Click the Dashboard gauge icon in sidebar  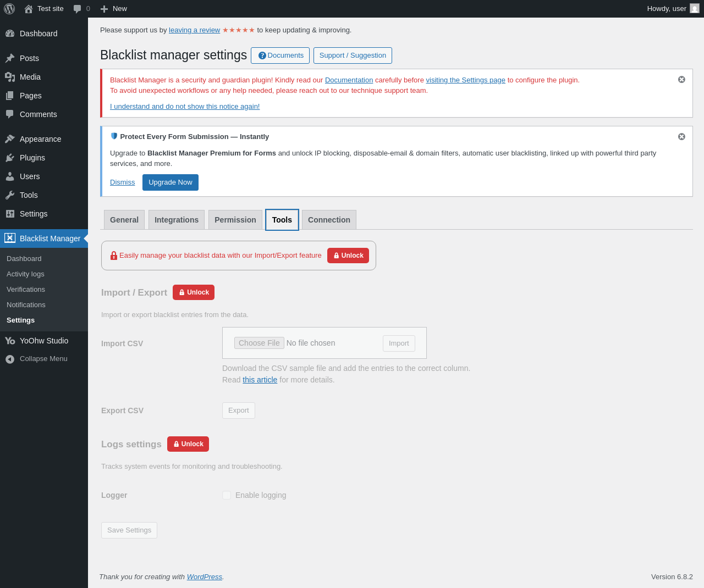point(10,34)
